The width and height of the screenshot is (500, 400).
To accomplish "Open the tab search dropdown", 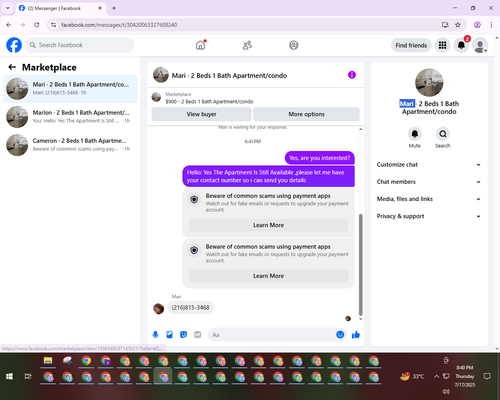I will pos(8,8).
